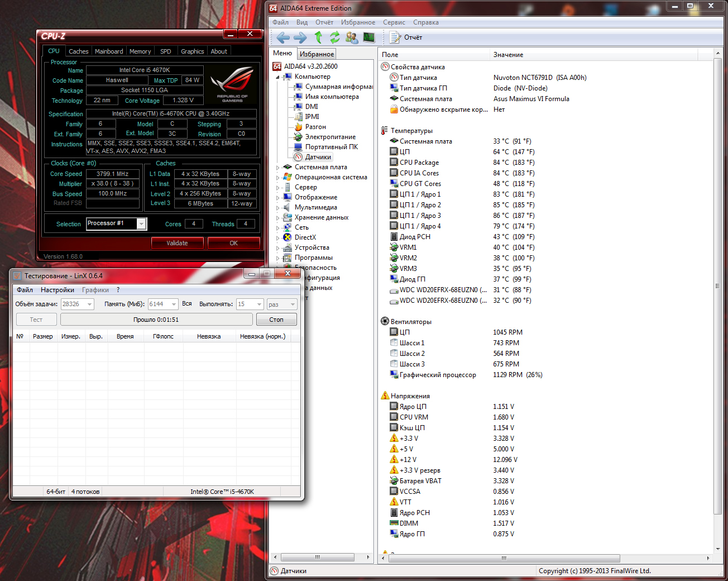Screen dimensions: 728x581
Task: Click the horizontal scrollbar under the AIDA64 sensor list
Action: [504, 558]
